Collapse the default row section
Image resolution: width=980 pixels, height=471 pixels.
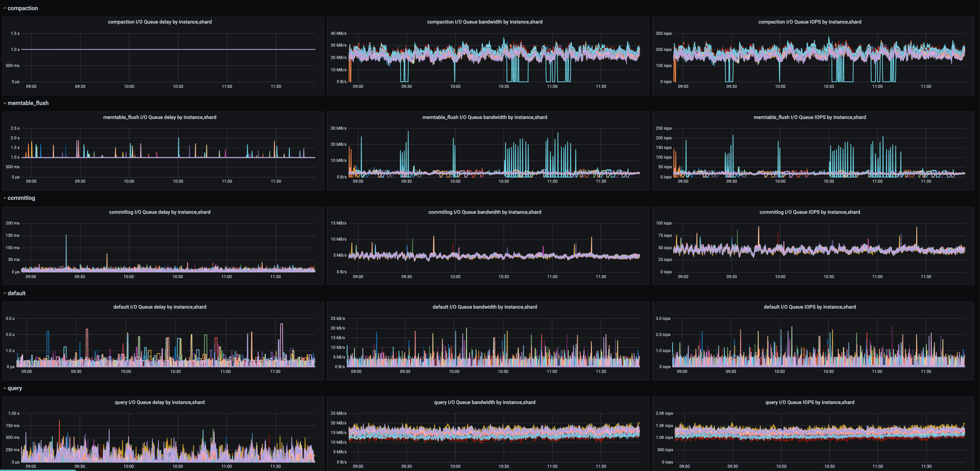point(16,293)
